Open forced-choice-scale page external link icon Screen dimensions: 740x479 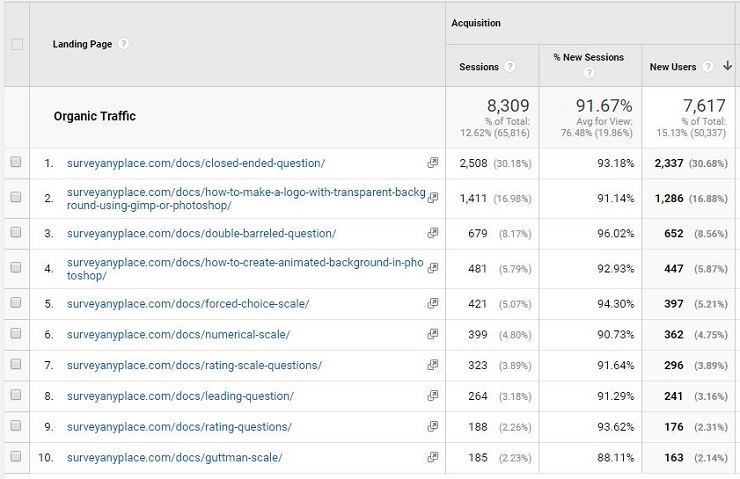click(432, 303)
